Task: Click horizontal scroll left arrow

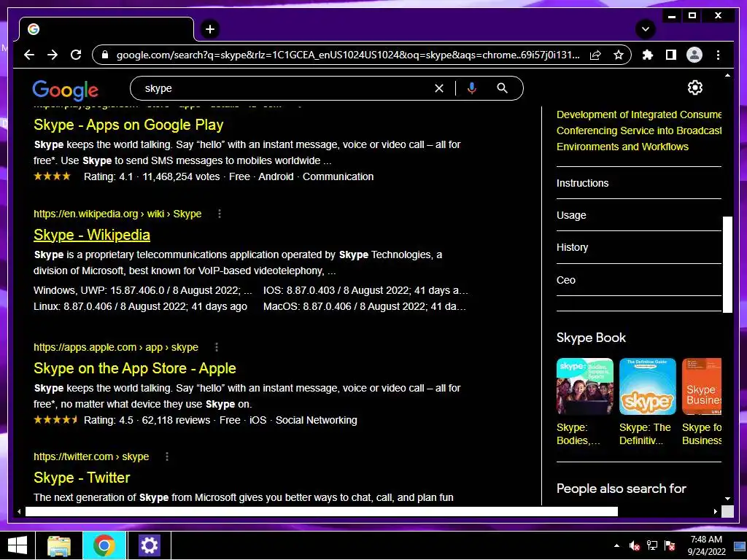Action: [x=19, y=511]
